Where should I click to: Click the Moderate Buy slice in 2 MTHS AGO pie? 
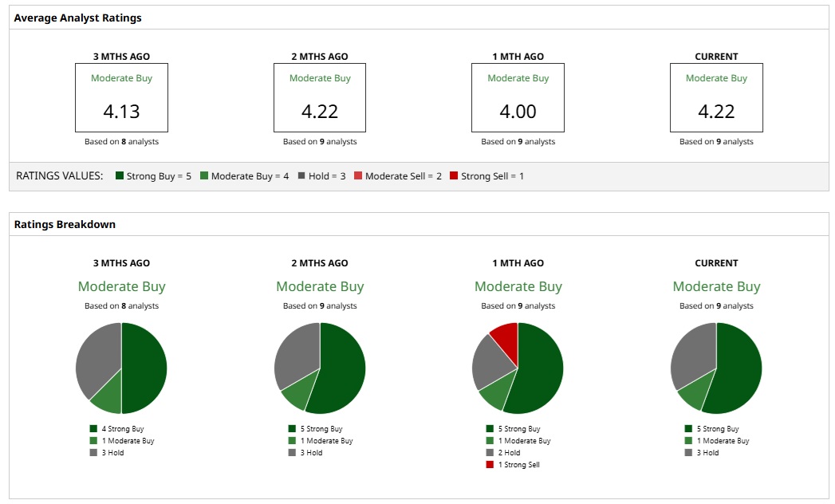297,394
